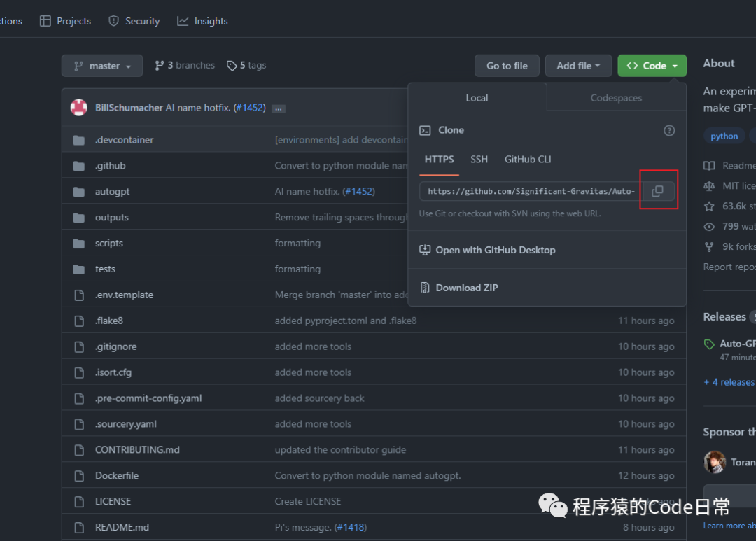Click the file icon next to README.md

79,527
